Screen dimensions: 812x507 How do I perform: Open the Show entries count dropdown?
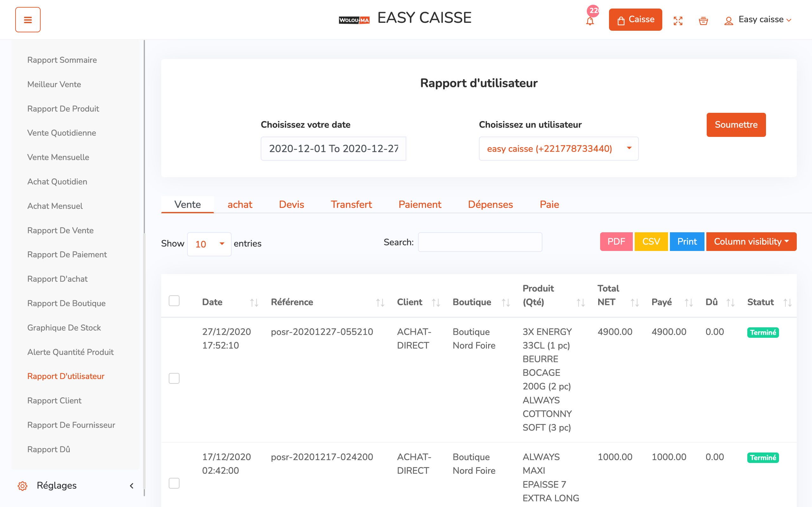click(209, 244)
